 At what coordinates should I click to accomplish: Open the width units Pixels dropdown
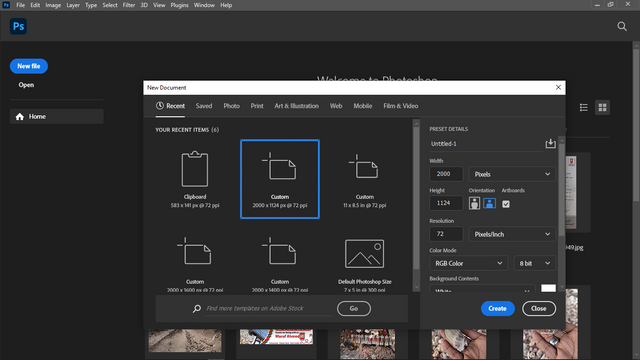tap(512, 174)
